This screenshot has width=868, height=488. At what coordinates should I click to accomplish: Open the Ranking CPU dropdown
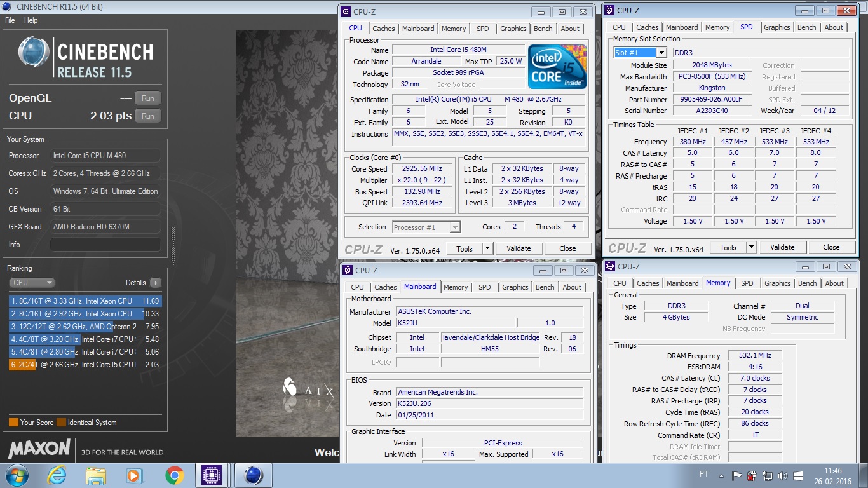[32, 283]
